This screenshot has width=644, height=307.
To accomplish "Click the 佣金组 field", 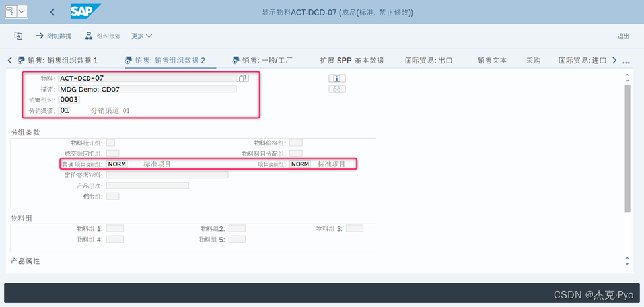I will point(112,196).
